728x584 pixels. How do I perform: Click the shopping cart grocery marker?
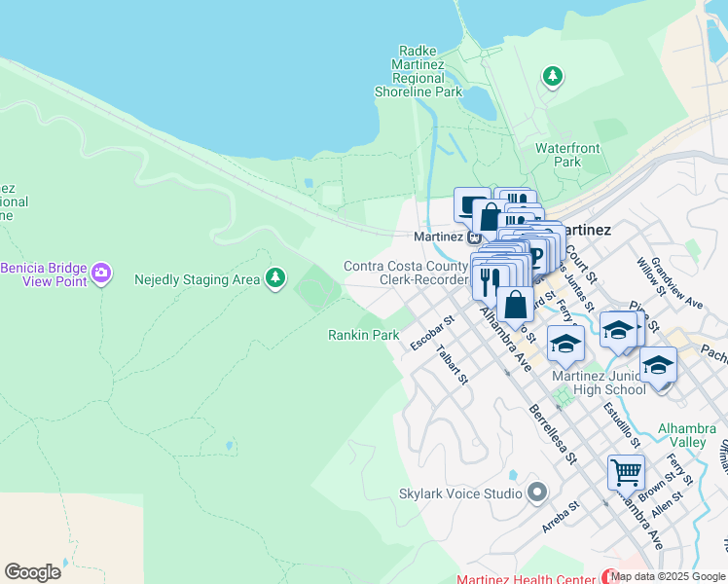(x=626, y=472)
